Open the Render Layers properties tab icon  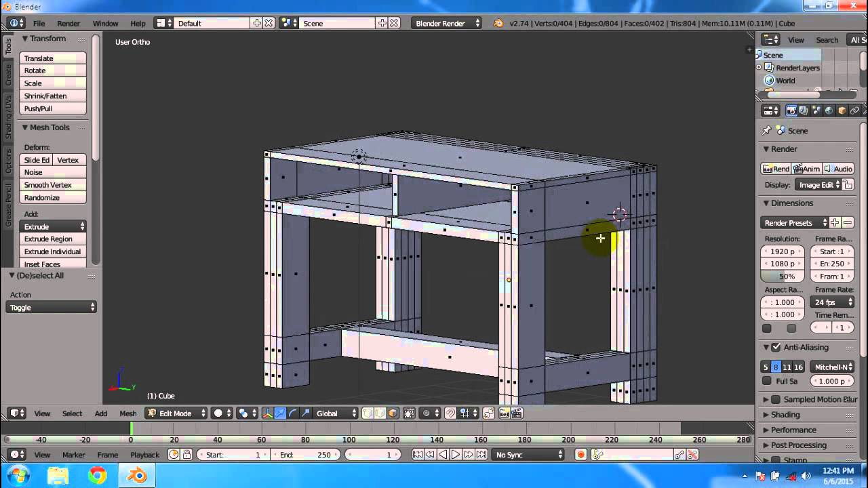pyautogui.click(x=804, y=110)
